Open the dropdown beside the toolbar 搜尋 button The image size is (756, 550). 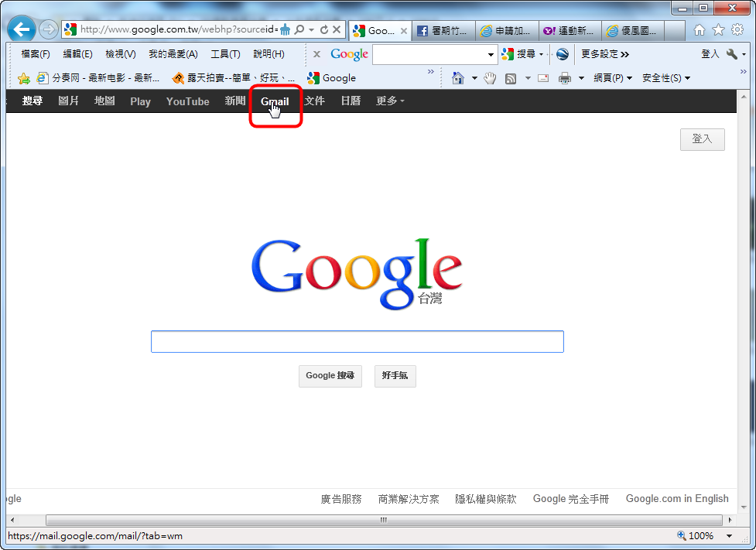click(x=541, y=54)
